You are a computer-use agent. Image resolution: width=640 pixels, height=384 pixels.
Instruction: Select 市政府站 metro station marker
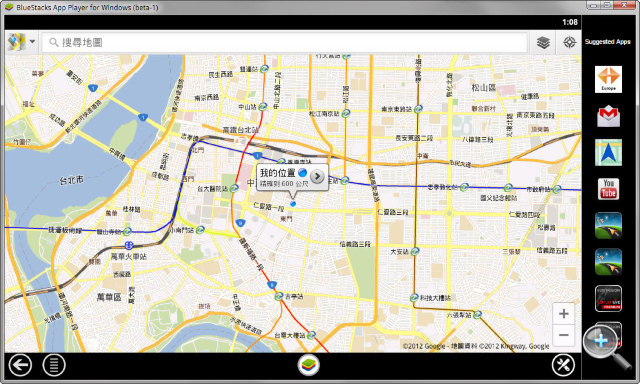557,189
